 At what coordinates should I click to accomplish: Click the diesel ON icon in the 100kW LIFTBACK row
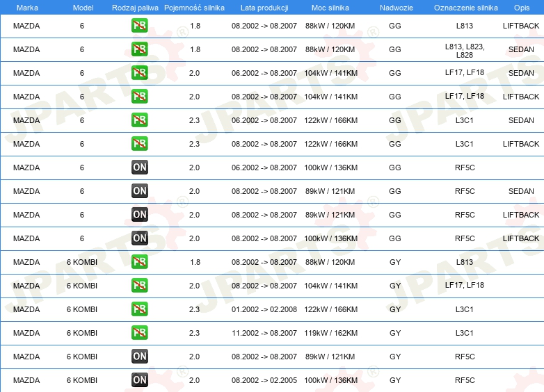(139, 238)
